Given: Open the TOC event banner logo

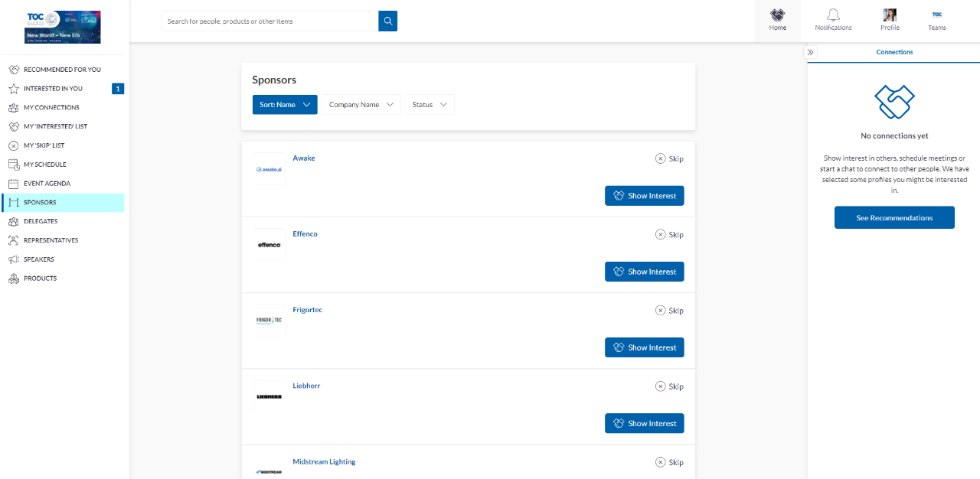Looking at the screenshot, I should 63,27.
